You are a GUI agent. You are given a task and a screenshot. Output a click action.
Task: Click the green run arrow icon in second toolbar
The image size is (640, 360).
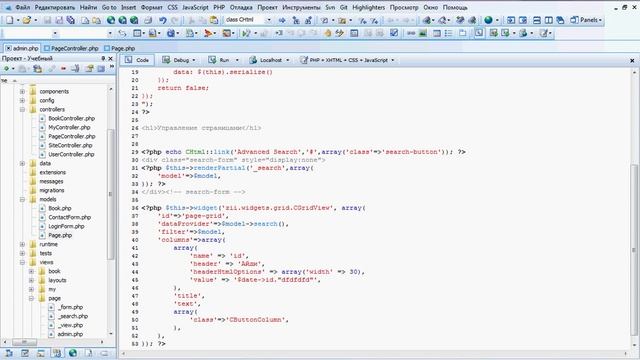246,33
